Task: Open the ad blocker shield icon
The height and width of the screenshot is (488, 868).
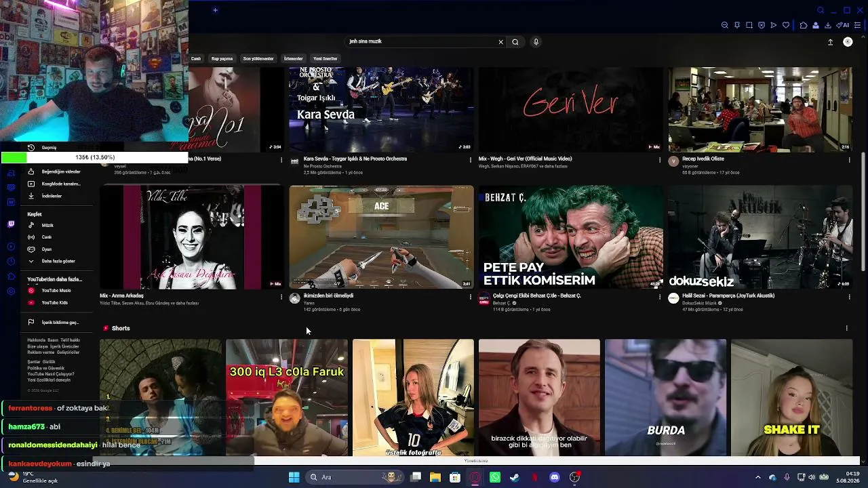Action: coord(762,25)
